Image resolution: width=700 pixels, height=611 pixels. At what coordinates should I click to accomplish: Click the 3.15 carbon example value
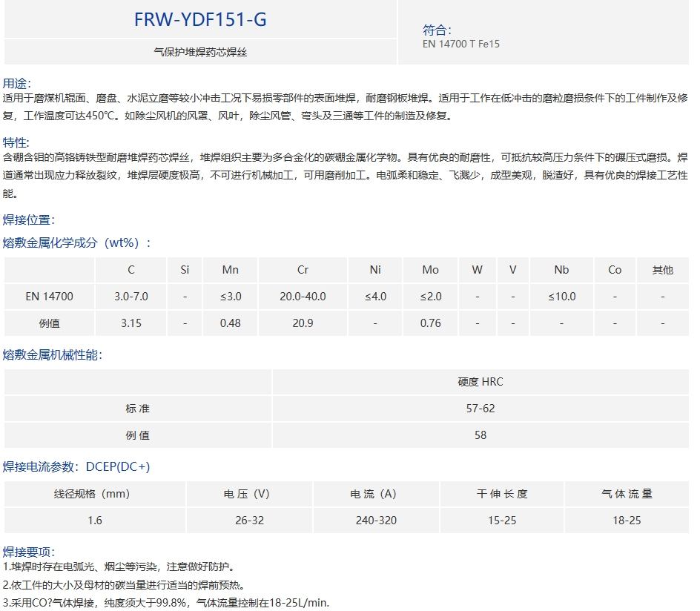pos(131,323)
